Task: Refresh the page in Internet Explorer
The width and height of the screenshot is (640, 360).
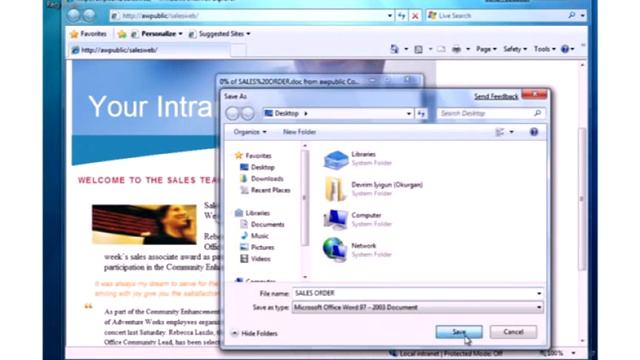Action: pos(402,16)
